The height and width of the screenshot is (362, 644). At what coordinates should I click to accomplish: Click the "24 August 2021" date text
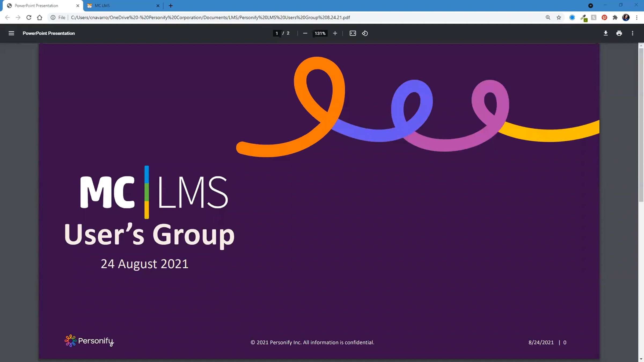pos(145,264)
